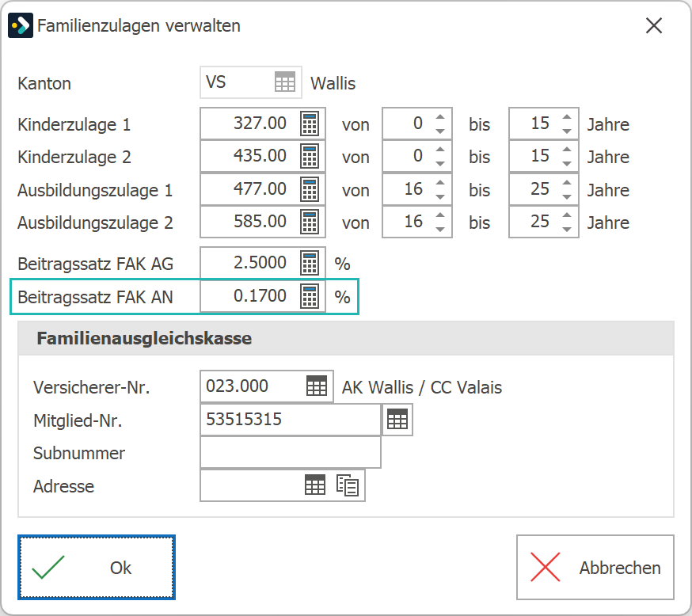The width and height of the screenshot is (692, 616).
Task: Click the Familienausgleichskasse section header
Action: (346, 338)
